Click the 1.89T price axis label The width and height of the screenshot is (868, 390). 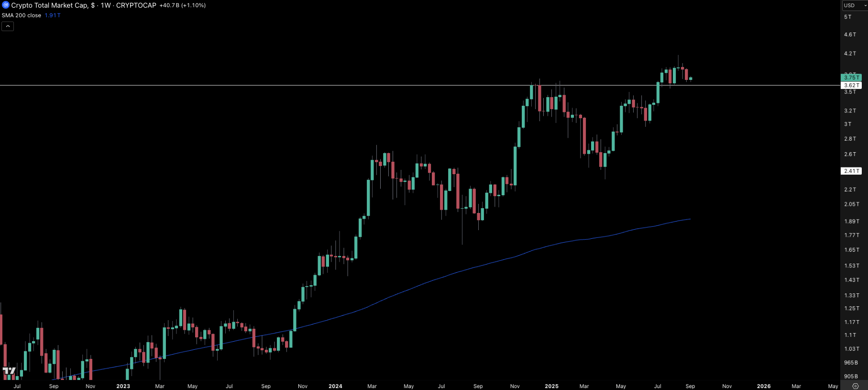tap(852, 222)
